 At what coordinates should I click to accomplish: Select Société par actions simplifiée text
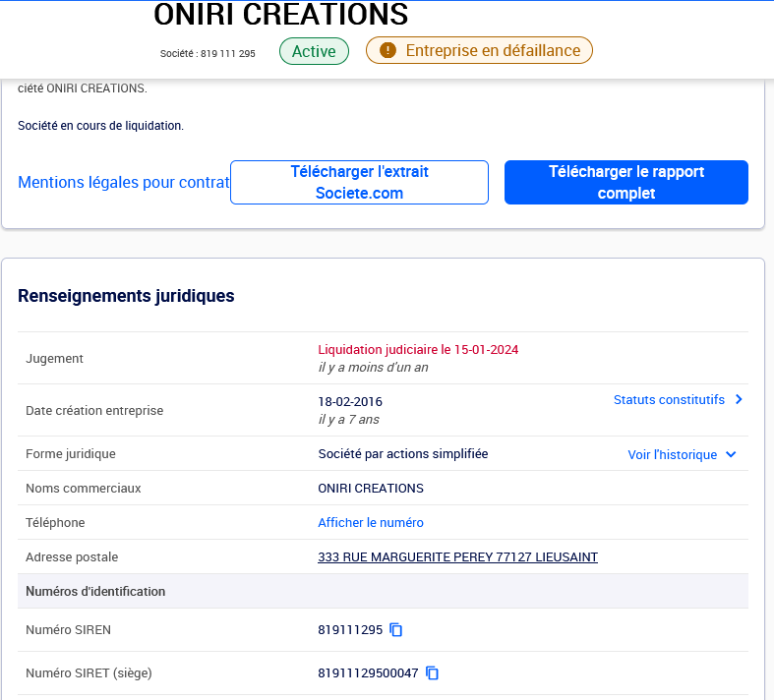[403, 454]
